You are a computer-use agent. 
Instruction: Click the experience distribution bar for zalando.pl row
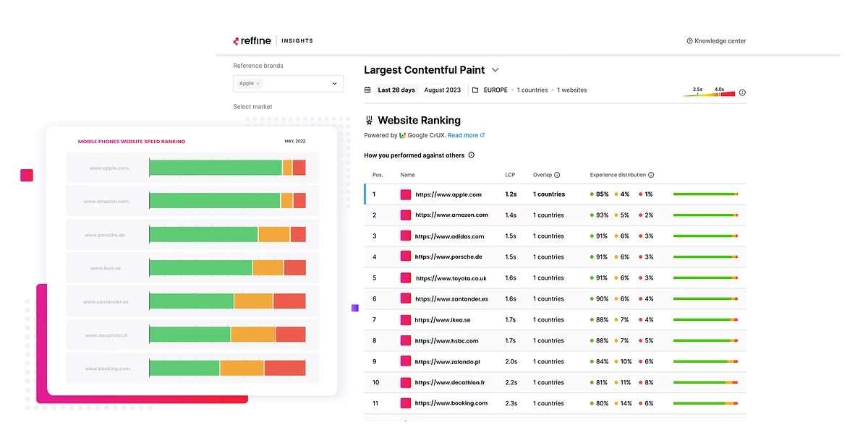tap(705, 362)
